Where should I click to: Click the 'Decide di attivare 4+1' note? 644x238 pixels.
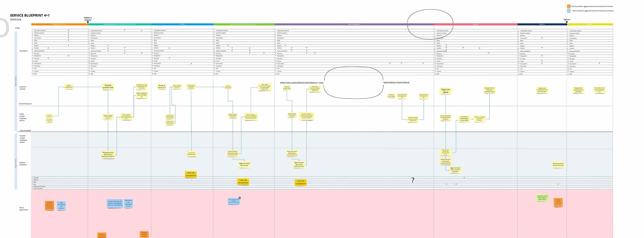click(x=161, y=86)
